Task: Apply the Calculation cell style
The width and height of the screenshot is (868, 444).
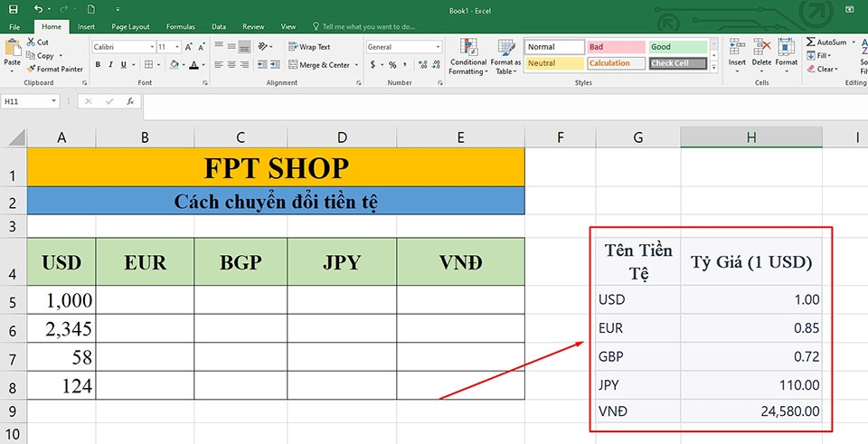Action: (616, 63)
